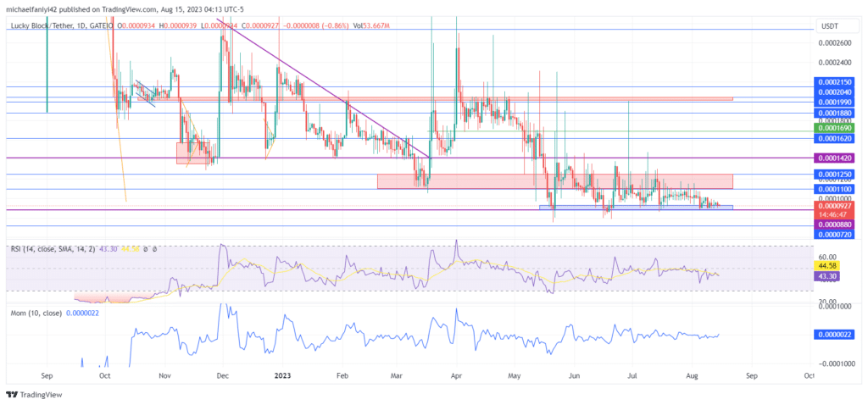
Task: Click the 0.0001620 price label
Action: point(835,138)
